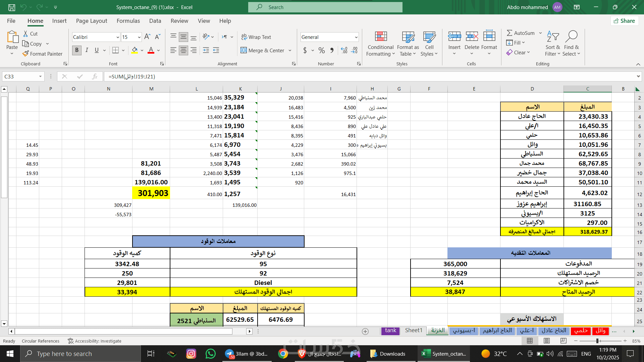The height and width of the screenshot is (362, 644).
Task: Click Circular References in status bar
Action: (41, 341)
